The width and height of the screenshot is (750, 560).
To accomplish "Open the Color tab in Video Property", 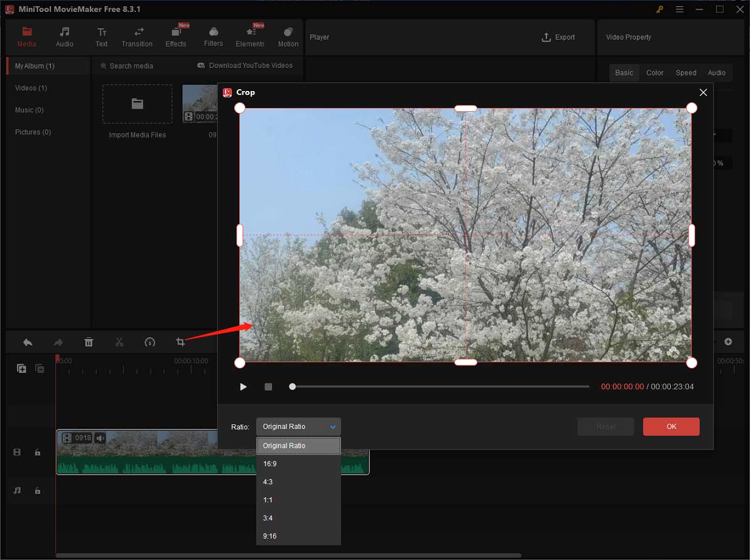I will 655,73.
